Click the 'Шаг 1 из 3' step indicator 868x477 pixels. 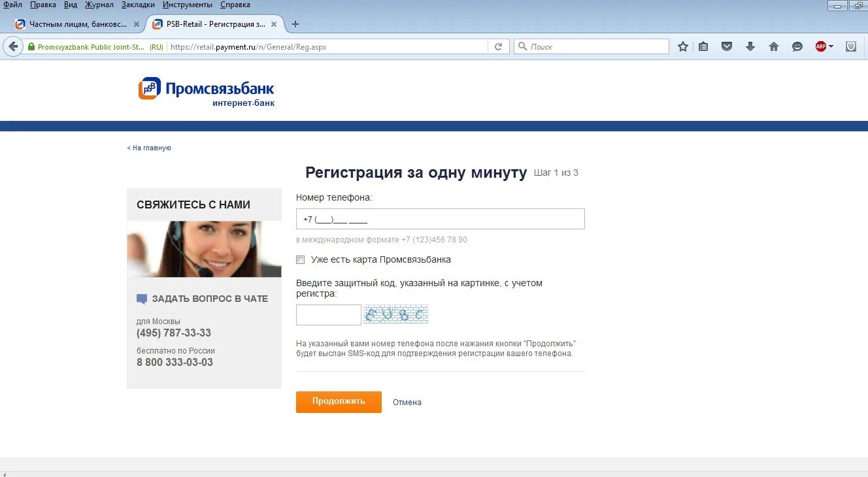[556, 173]
